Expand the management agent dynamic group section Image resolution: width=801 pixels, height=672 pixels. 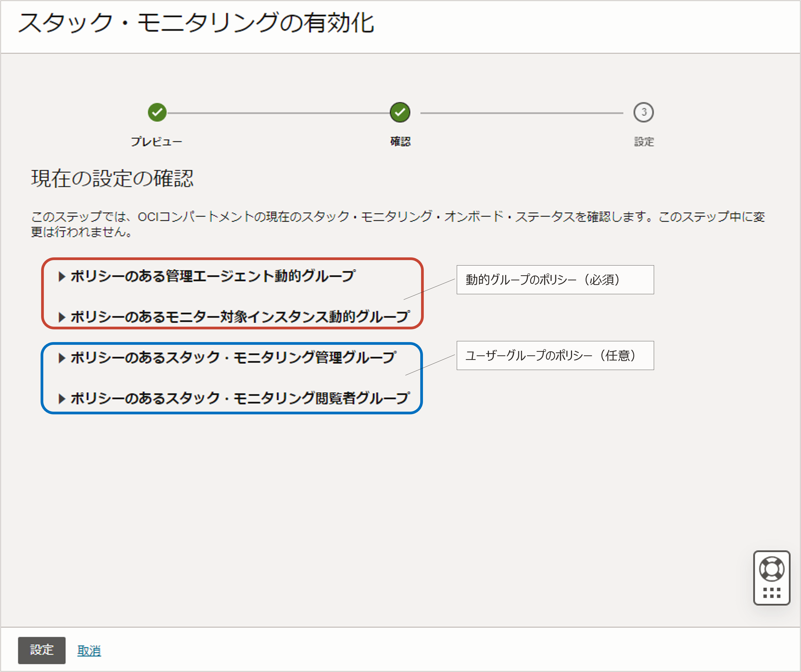pos(213,276)
